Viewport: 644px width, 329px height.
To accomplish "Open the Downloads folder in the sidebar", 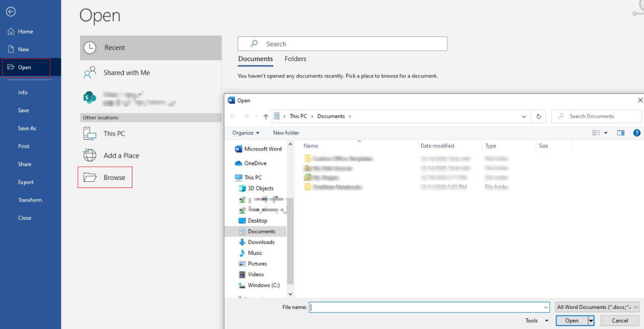I will click(x=260, y=242).
